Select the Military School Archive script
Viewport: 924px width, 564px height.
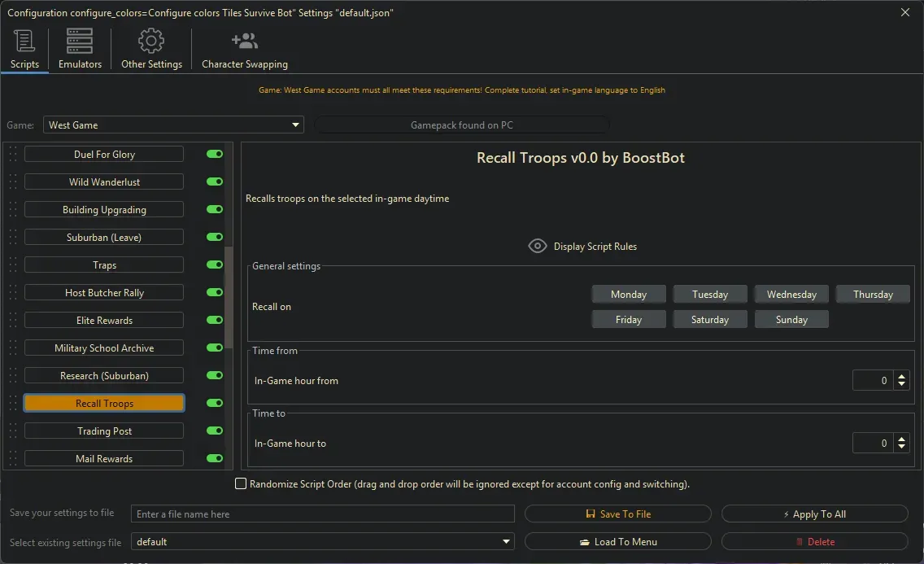(x=104, y=348)
